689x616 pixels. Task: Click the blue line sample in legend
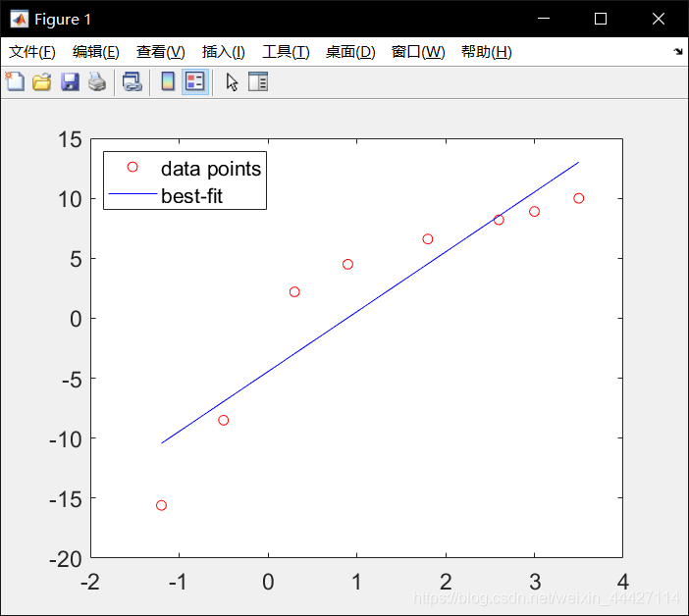(132, 193)
